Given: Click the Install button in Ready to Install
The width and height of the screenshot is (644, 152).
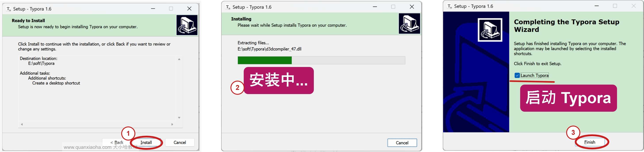Looking at the screenshot, I should click(x=146, y=143).
